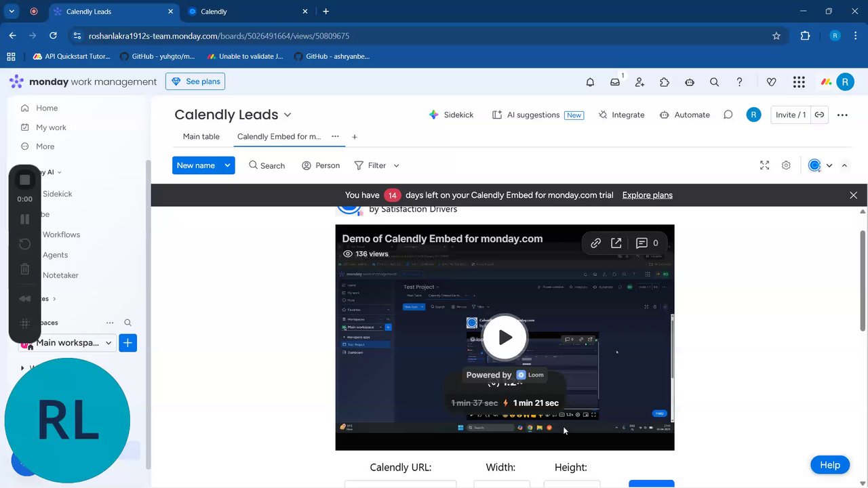Screen dimensions: 868x488
Task: Click the heart icon in top bar
Action: (x=771, y=82)
